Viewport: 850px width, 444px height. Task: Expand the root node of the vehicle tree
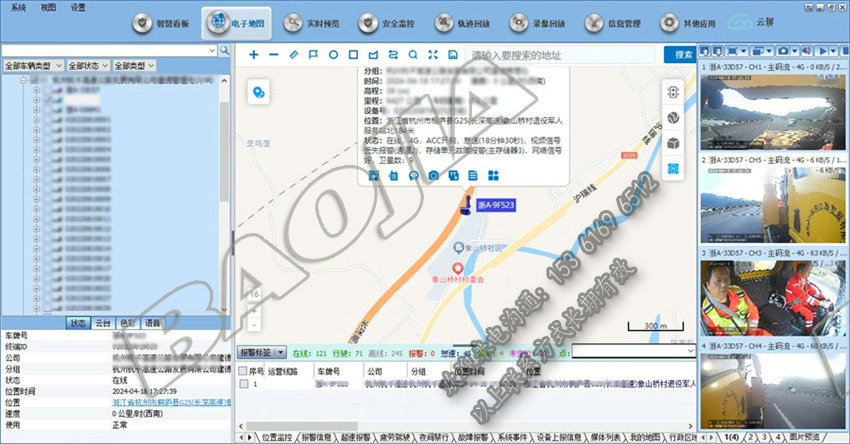[23, 77]
